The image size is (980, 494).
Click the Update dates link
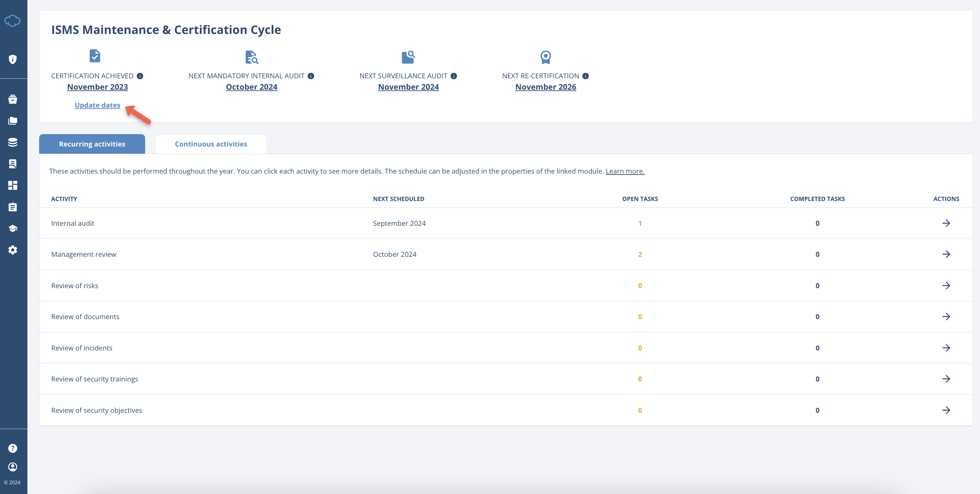pos(98,105)
